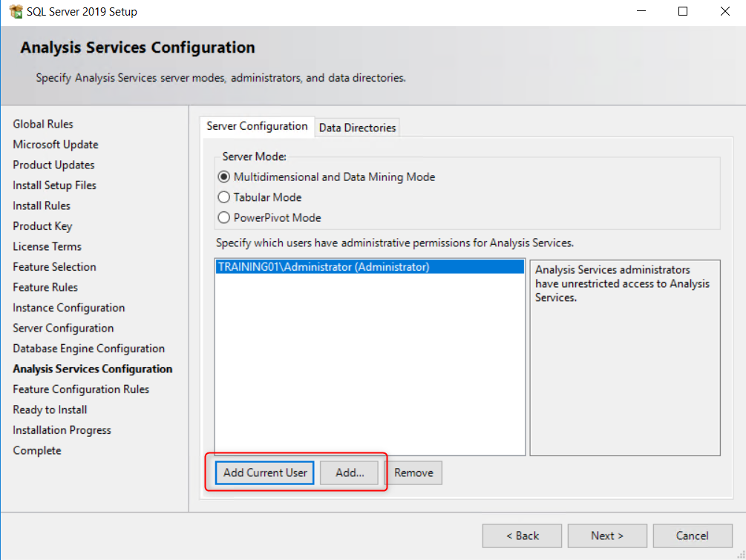Screen dimensions: 746x560
Task: Proceed with the Next > button
Action: [x=607, y=536]
